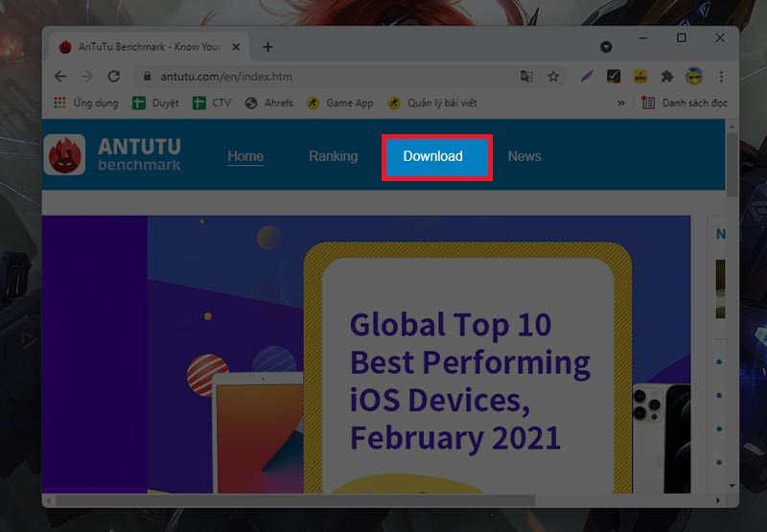Image resolution: width=767 pixels, height=532 pixels.
Task: Click the ANTUTU benchmark title text
Action: tap(139, 154)
